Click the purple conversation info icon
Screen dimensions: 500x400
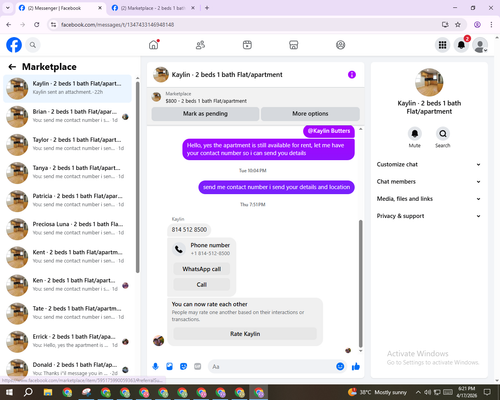tap(352, 75)
